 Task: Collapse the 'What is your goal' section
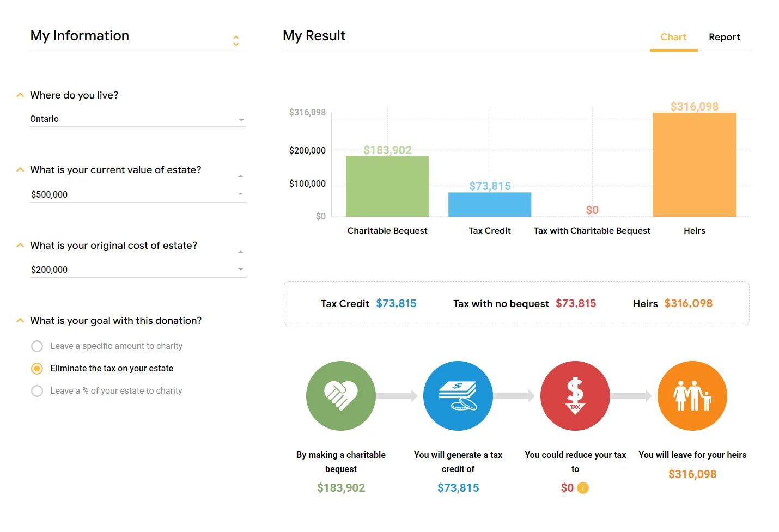[20, 321]
